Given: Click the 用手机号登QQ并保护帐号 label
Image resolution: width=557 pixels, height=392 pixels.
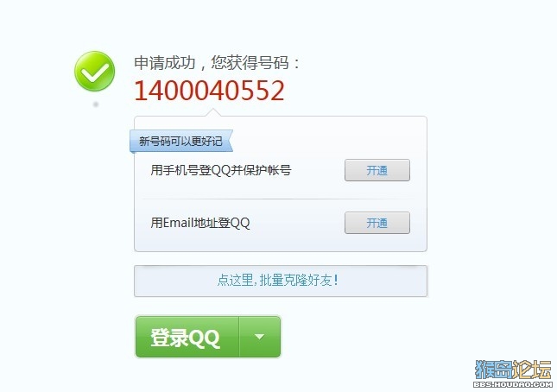Looking at the screenshot, I should pos(220,170).
